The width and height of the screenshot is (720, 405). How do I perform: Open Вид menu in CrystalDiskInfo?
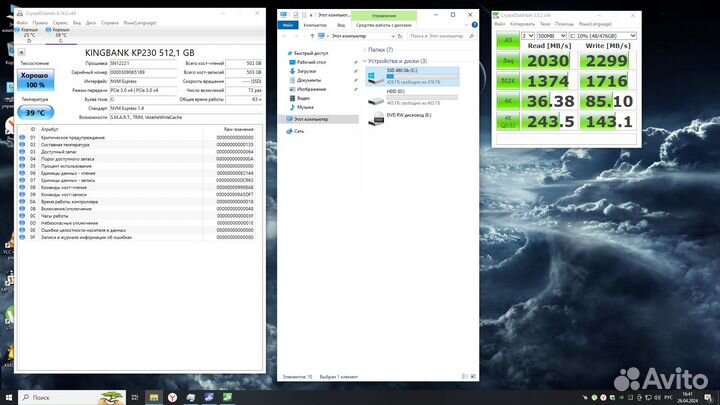(77, 22)
